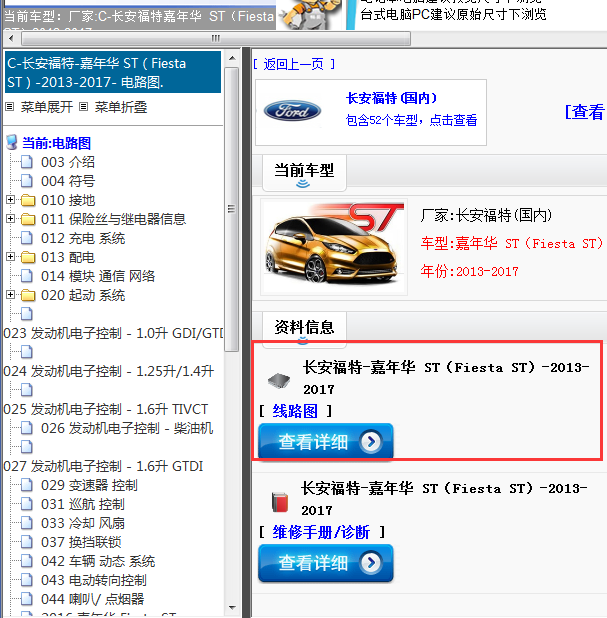Click the gray module icon beside 线路图
This screenshot has height=618, width=607.
(279, 380)
